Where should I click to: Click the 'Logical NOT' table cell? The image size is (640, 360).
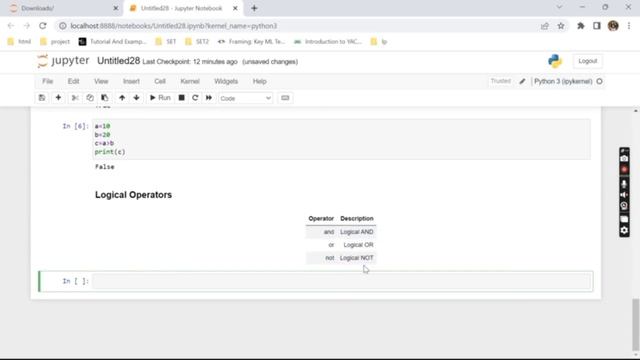[x=357, y=258]
